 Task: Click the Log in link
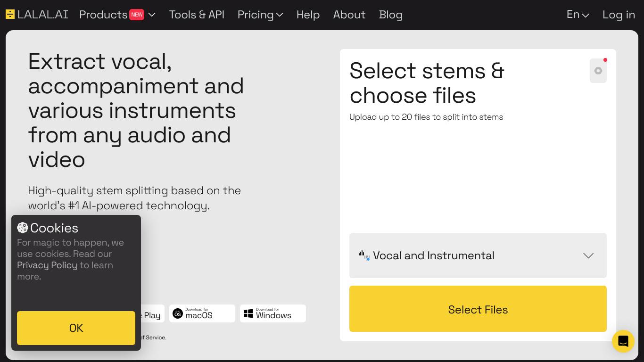coord(619,15)
